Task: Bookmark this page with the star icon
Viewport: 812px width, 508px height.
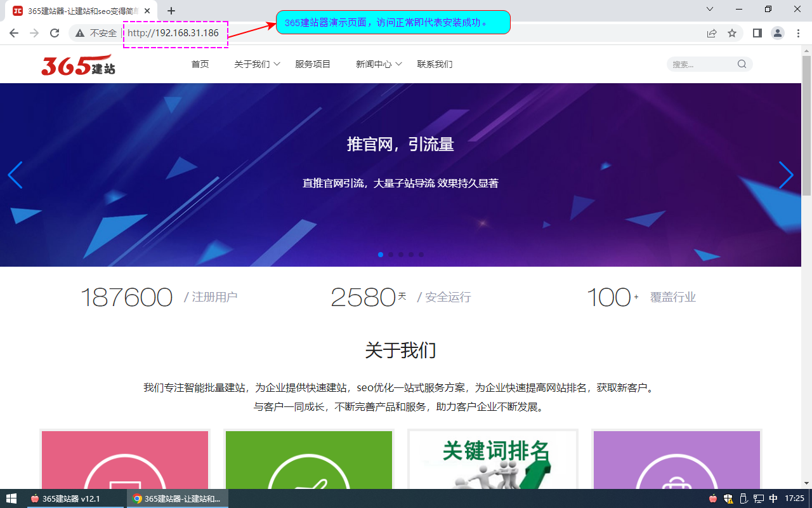Action: coord(732,33)
